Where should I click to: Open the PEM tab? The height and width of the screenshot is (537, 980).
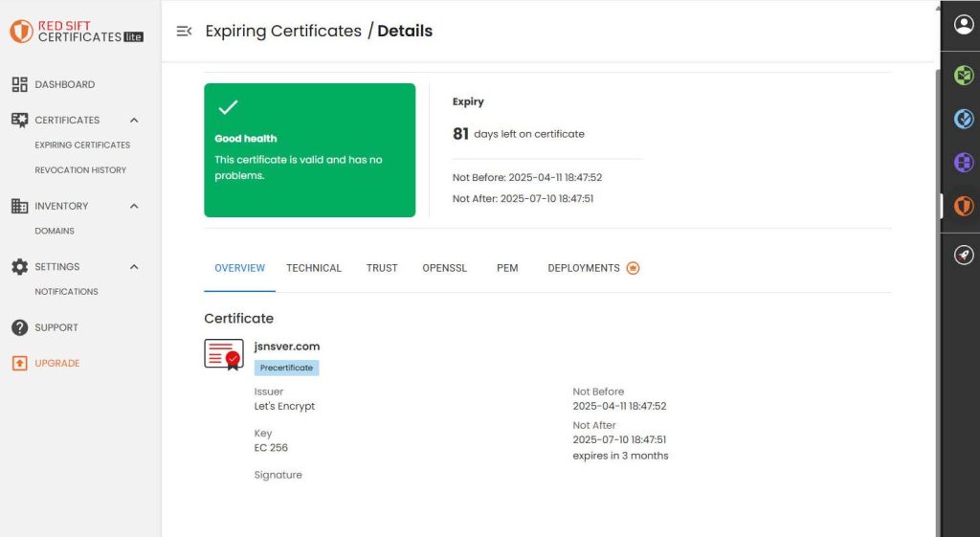coord(507,268)
